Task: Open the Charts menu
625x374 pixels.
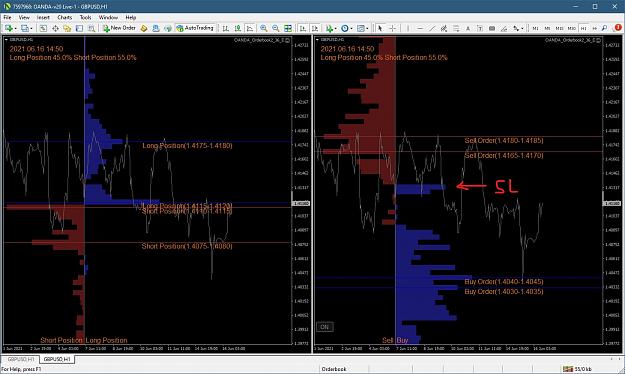Action: [64, 18]
